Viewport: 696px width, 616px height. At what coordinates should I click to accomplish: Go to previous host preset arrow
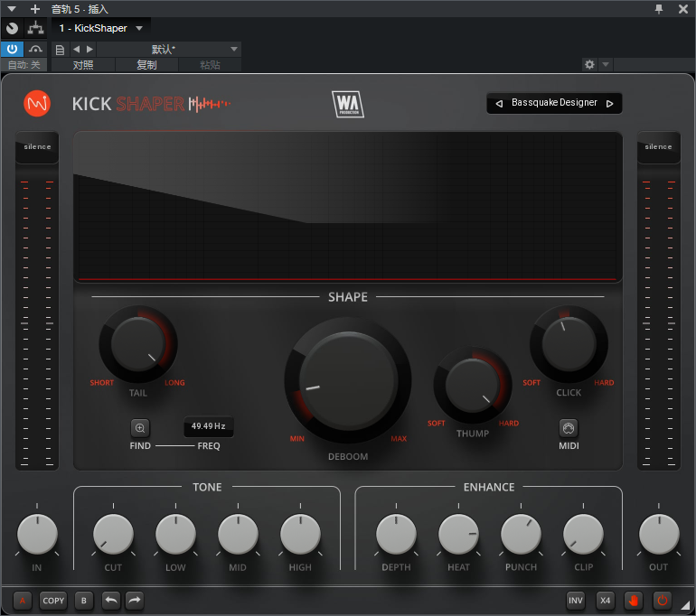[76, 50]
